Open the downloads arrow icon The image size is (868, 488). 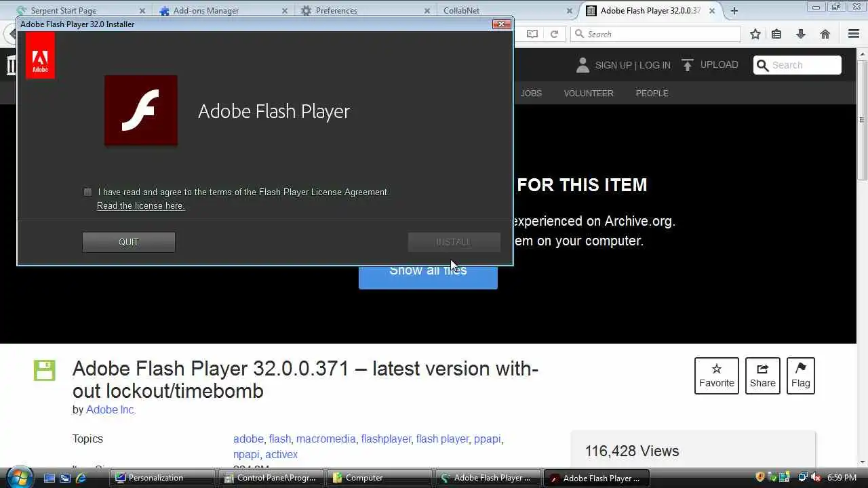tap(801, 34)
